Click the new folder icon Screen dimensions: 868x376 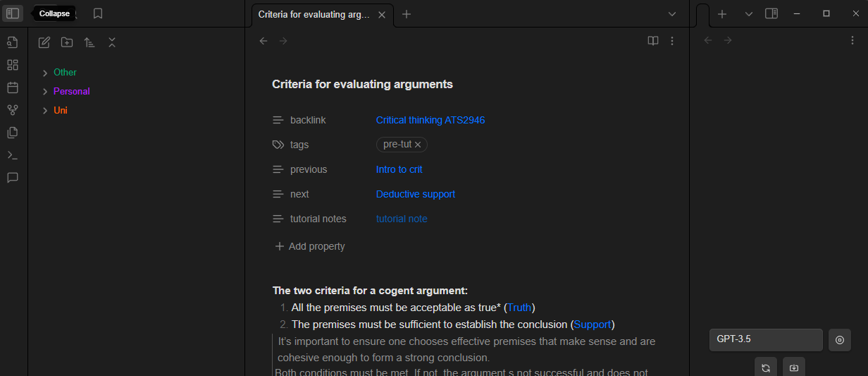pyautogui.click(x=66, y=42)
